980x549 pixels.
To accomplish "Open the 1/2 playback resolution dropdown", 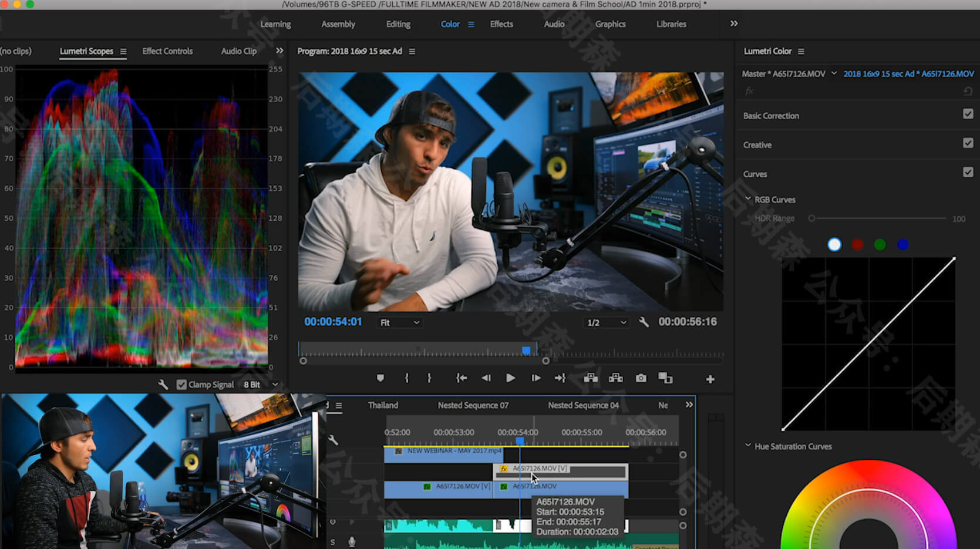I will [607, 322].
